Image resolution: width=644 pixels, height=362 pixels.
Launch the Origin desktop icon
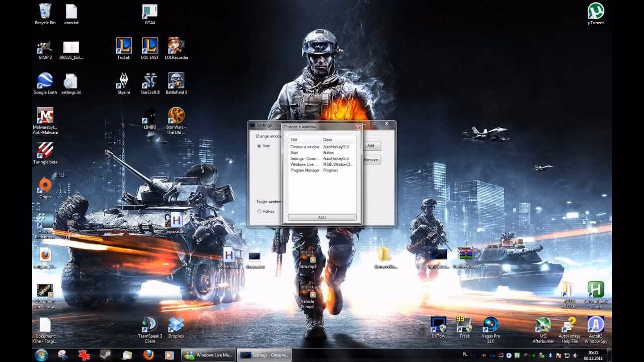pyautogui.click(x=45, y=188)
